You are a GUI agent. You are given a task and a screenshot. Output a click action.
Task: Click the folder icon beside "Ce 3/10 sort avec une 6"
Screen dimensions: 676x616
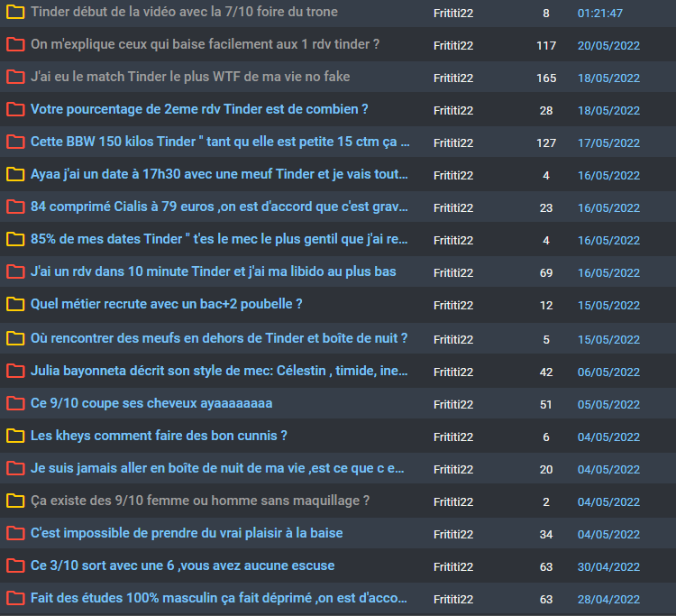(14, 565)
